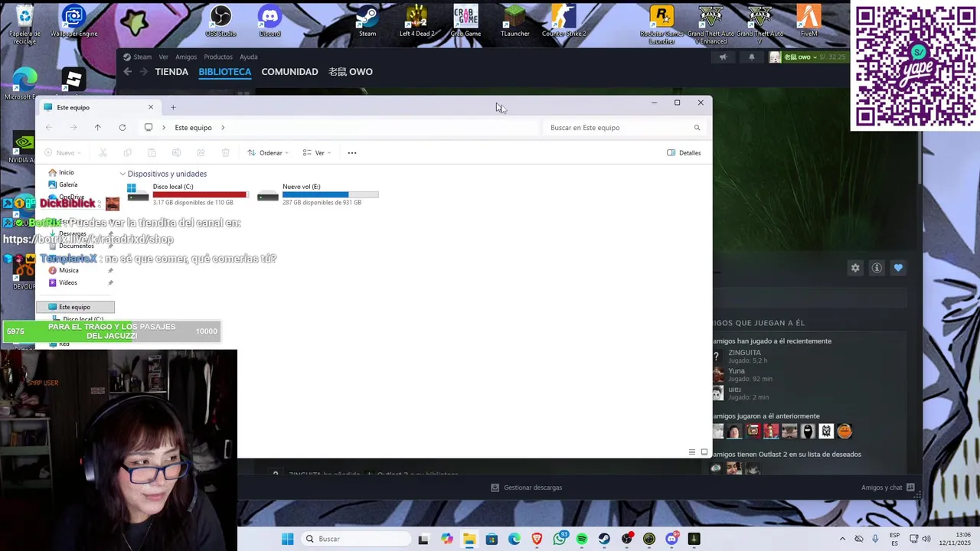
Task: Open Spotify from the taskbar
Action: tap(582, 539)
